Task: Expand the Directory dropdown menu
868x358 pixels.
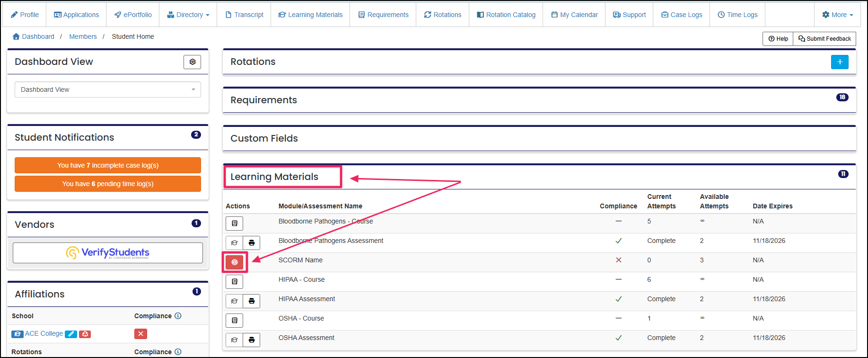Action: [188, 15]
